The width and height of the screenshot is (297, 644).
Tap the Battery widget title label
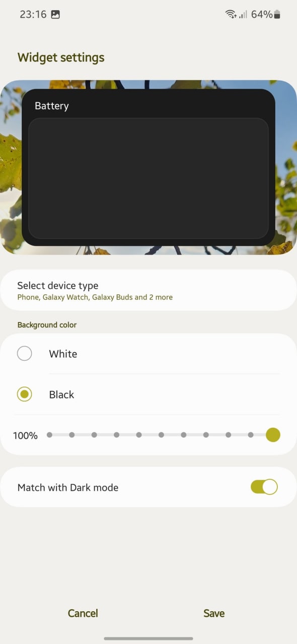click(x=51, y=106)
